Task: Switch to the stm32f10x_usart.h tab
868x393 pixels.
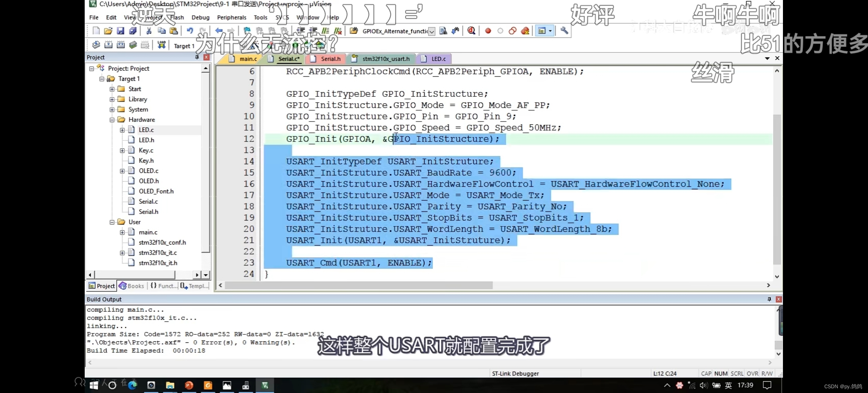Action: point(381,59)
